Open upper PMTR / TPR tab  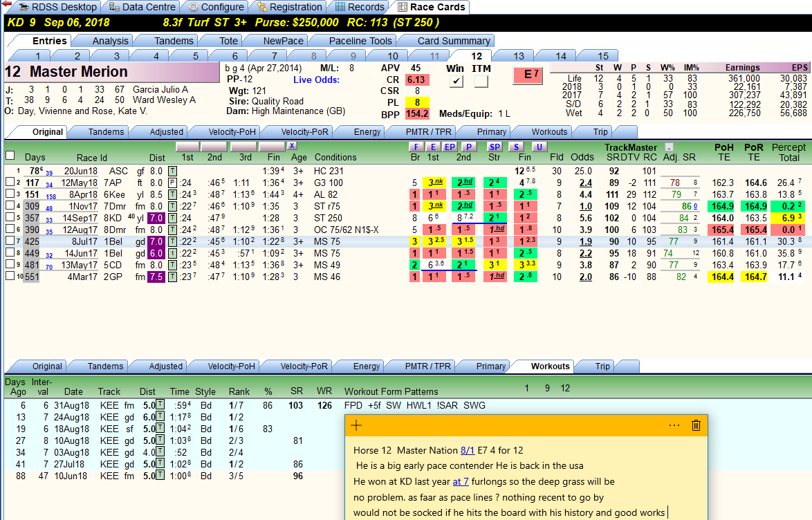pyautogui.click(x=428, y=132)
